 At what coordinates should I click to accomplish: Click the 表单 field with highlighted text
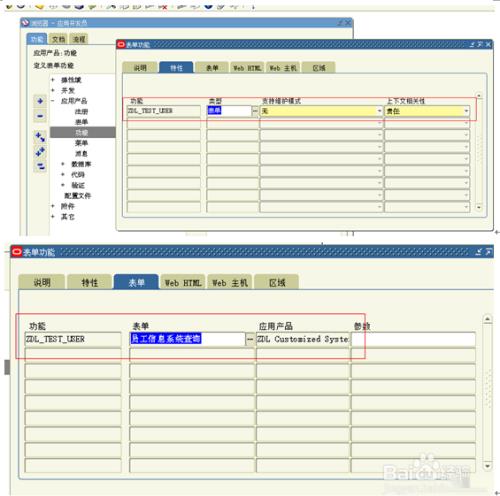187,339
